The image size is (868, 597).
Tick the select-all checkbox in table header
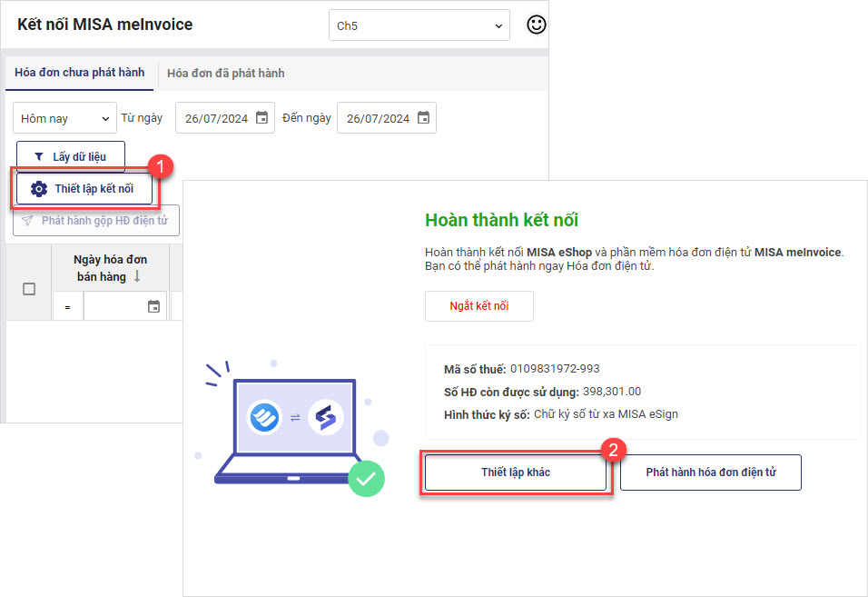(x=29, y=289)
